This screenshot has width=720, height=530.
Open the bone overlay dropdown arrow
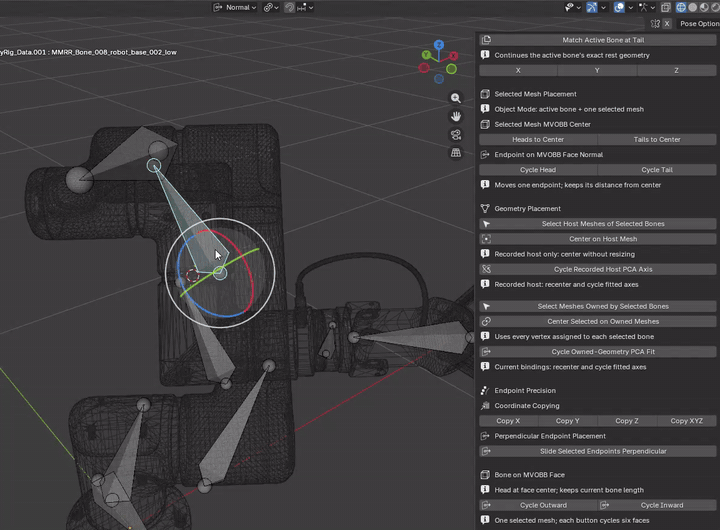click(652, 7)
